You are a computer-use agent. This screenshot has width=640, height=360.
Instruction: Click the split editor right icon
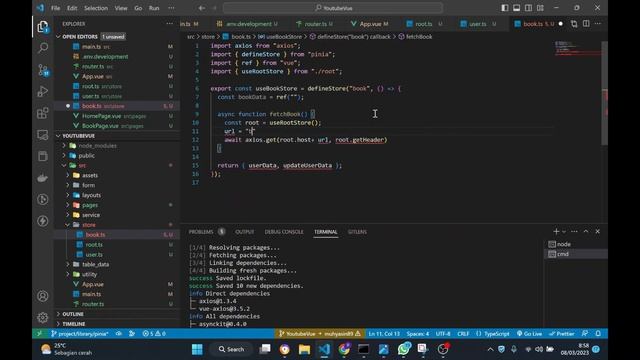(586, 24)
